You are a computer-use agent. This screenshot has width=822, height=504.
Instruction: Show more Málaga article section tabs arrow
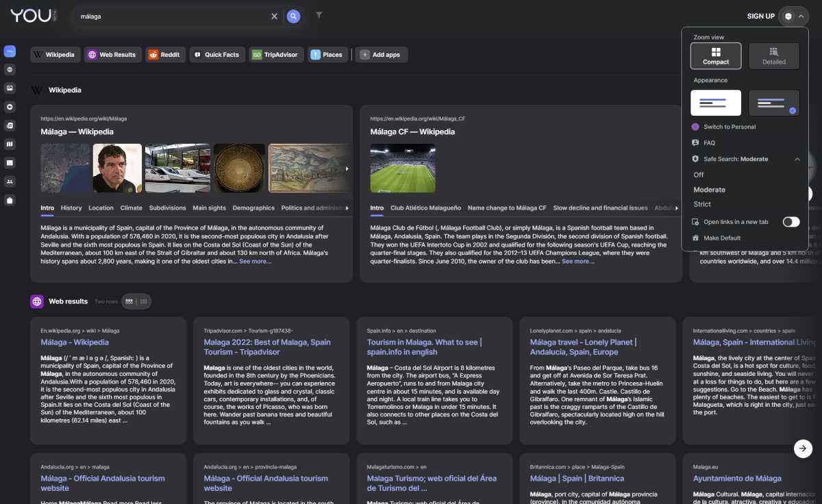pos(347,208)
